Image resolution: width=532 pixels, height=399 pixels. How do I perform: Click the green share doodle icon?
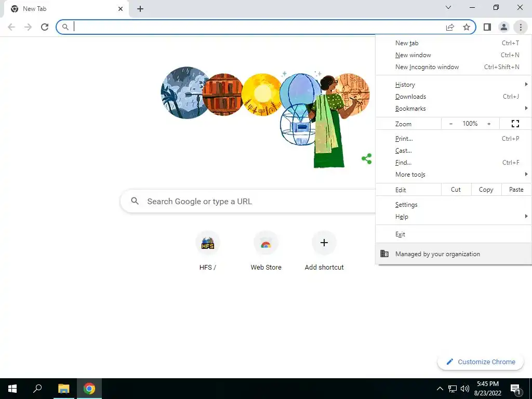pyautogui.click(x=366, y=158)
